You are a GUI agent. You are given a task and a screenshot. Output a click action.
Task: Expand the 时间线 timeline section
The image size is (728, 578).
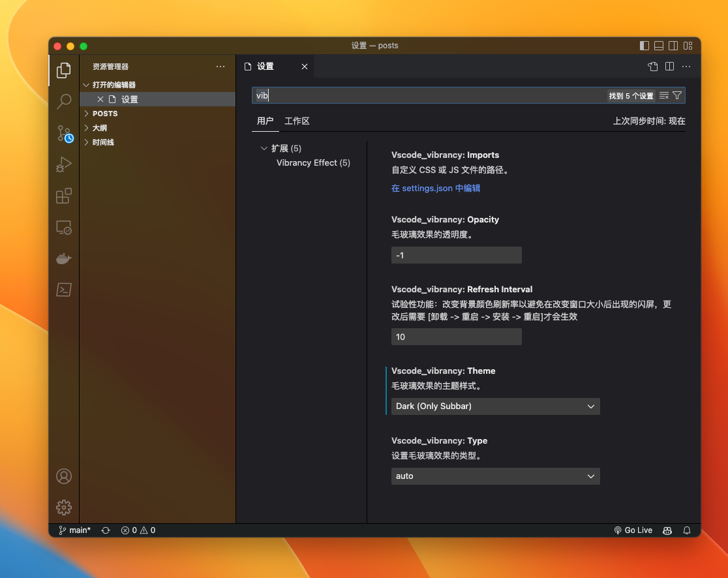(x=157, y=142)
